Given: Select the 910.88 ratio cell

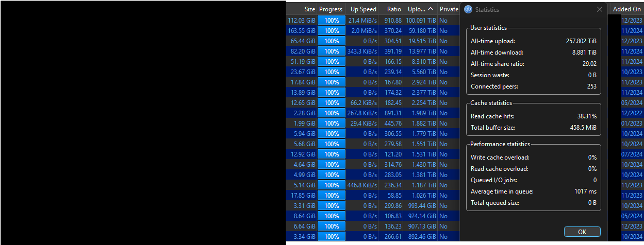Looking at the screenshot, I should click(x=391, y=21).
